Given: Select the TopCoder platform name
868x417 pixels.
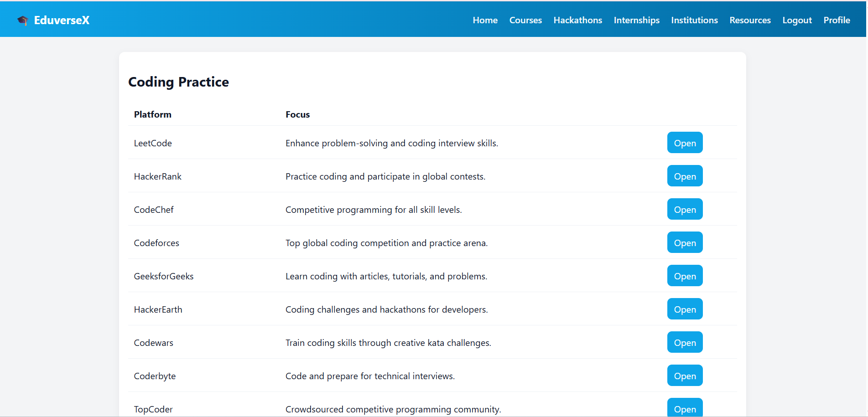Looking at the screenshot, I should 153,409.
